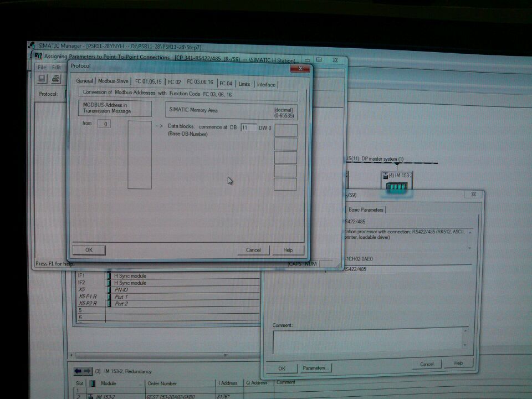Open the Parameters... button
This screenshot has width=532, height=399.
(315, 368)
